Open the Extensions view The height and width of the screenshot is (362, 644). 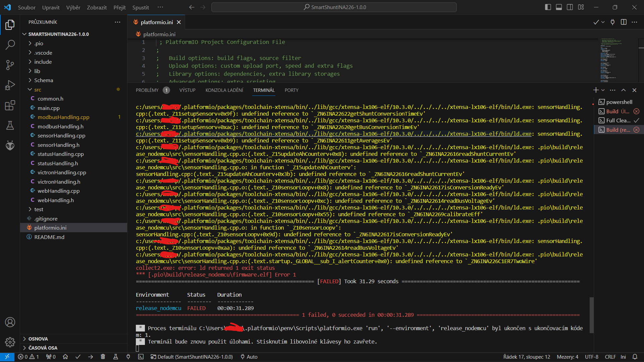tap(10, 105)
